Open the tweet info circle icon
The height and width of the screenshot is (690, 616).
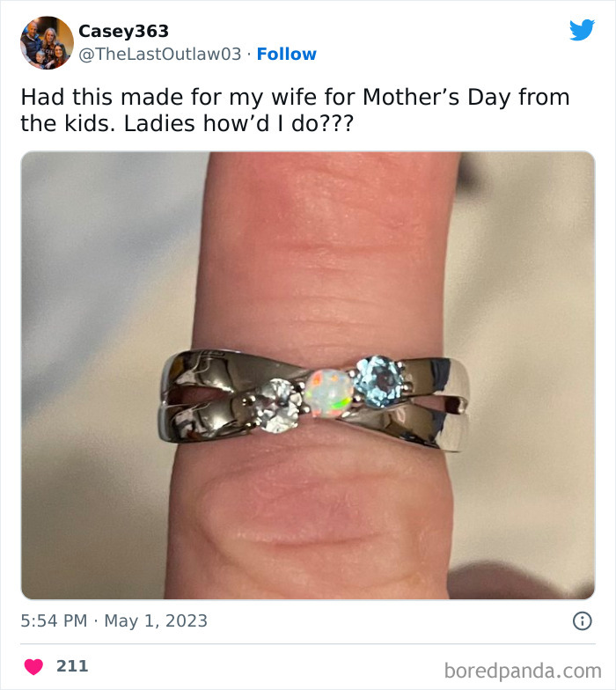click(582, 620)
